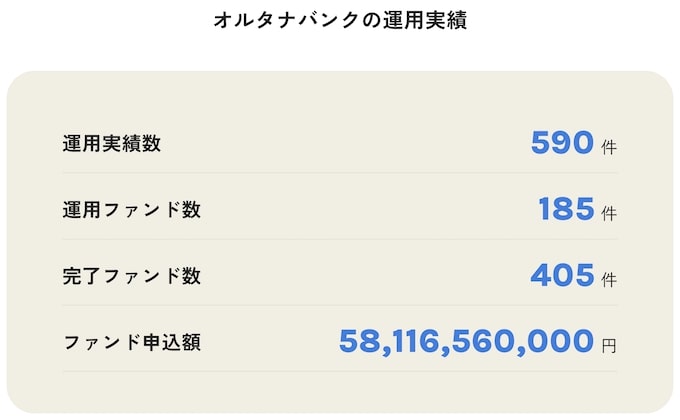The image size is (680, 420).
Task: Click the 58,116,560,000 amount
Action: pyautogui.click(x=466, y=342)
